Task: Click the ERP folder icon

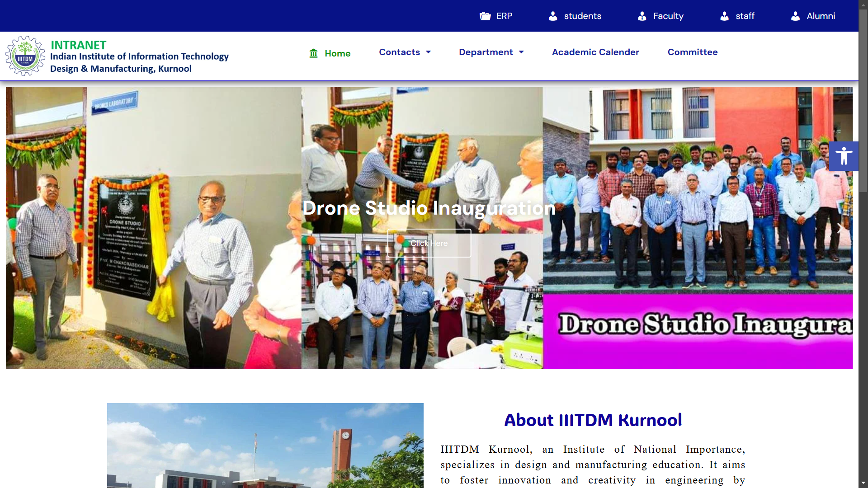Action: 485,16
